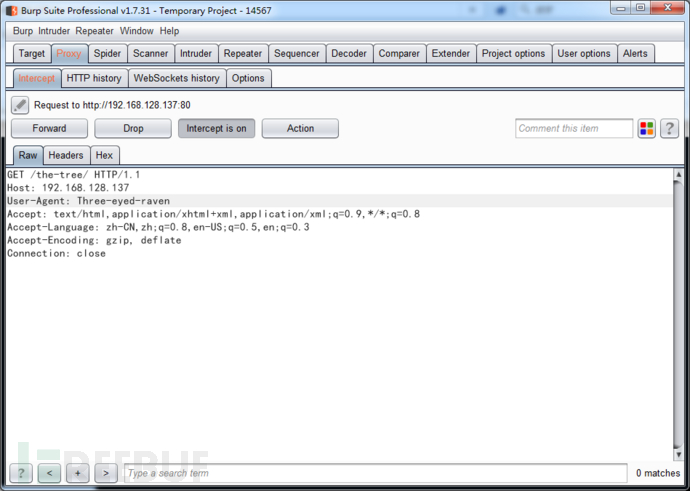The height and width of the screenshot is (491, 690).
Task: Open the Window menu
Action: click(136, 31)
